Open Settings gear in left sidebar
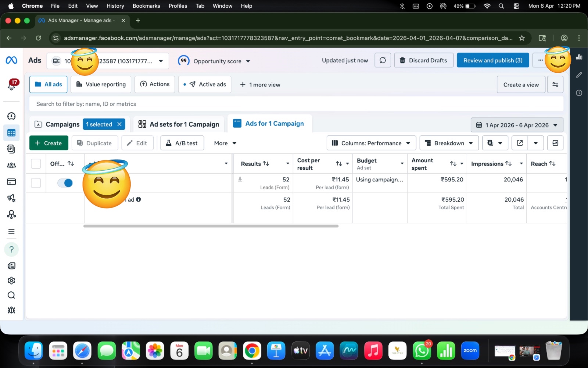The width and height of the screenshot is (588, 368). pos(11,281)
